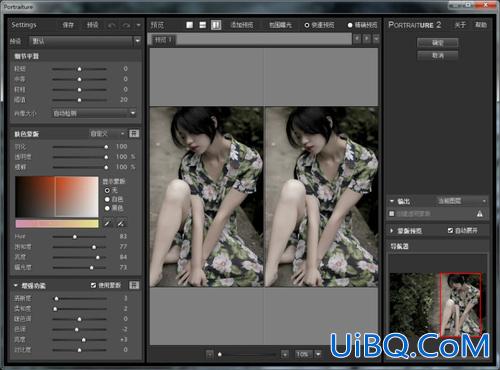Viewport: 500px width, 370px height.
Task: Click the bracketing button in preview toolbar
Action: [x=280, y=25]
